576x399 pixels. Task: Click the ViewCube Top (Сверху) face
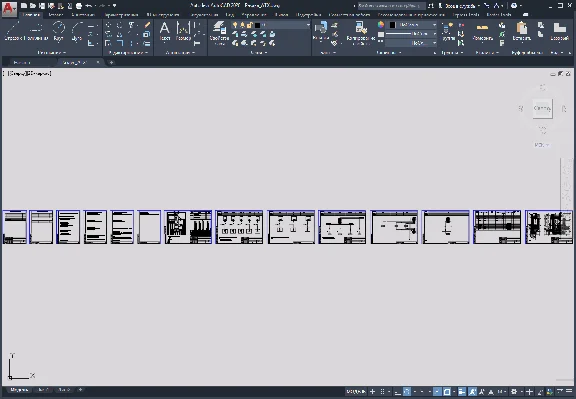click(542, 108)
